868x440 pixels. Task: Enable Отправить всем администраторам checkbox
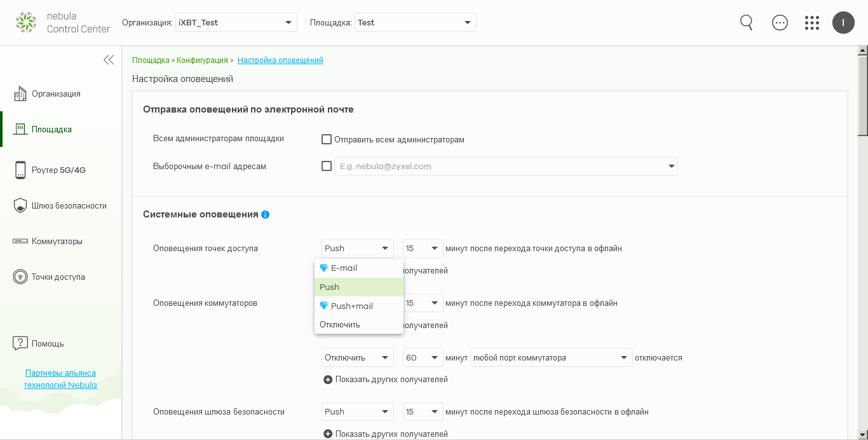click(327, 139)
